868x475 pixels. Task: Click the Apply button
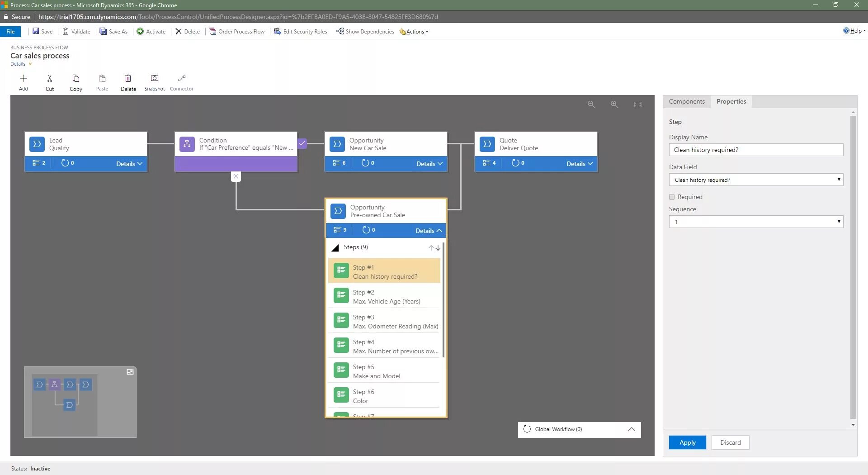687,442
